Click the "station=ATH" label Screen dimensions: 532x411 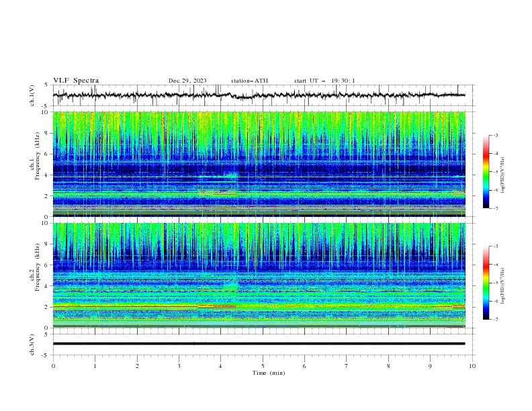pos(249,81)
